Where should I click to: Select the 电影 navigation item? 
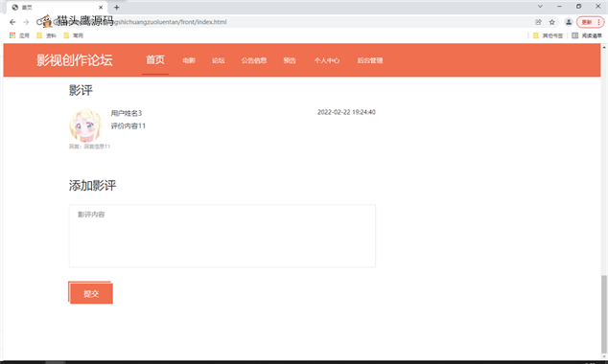coord(189,60)
